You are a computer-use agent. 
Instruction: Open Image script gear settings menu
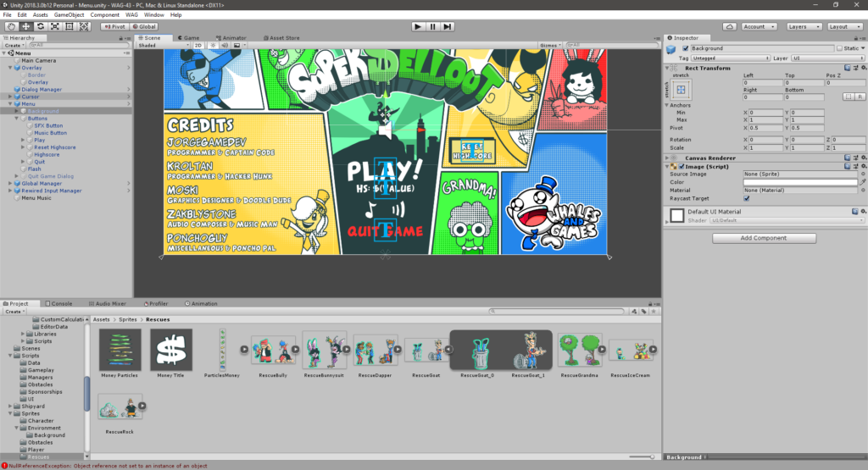point(863,167)
